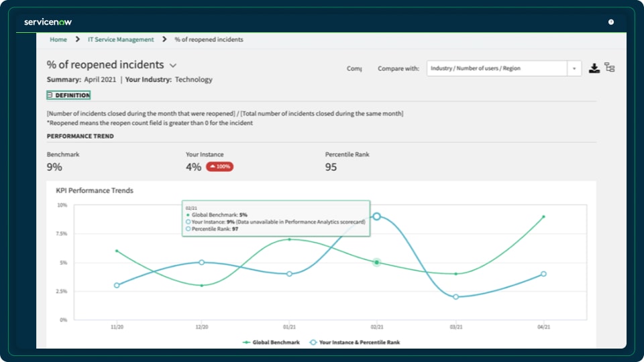Click Your Instance data point at 03/21
The image size is (644, 362).
(455, 296)
